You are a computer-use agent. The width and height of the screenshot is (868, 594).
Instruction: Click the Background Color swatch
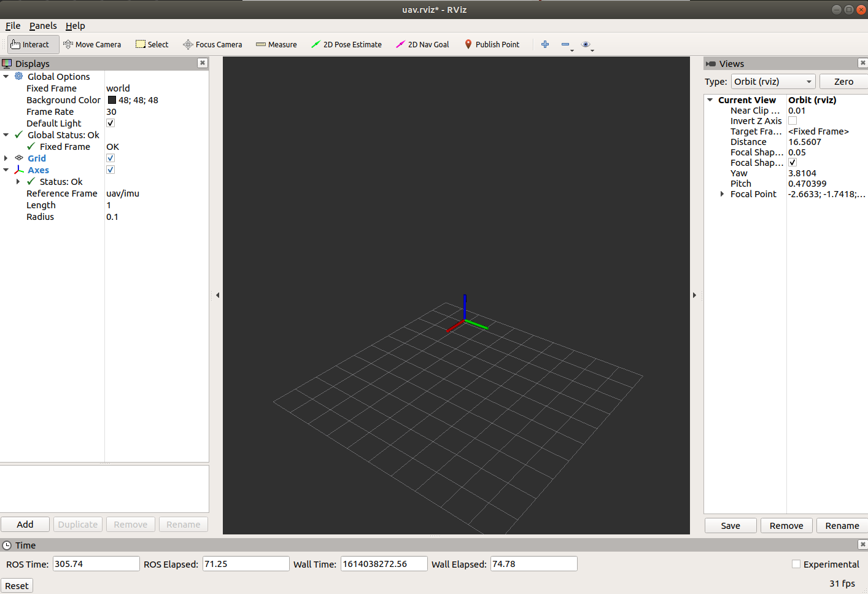coord(112,100)
